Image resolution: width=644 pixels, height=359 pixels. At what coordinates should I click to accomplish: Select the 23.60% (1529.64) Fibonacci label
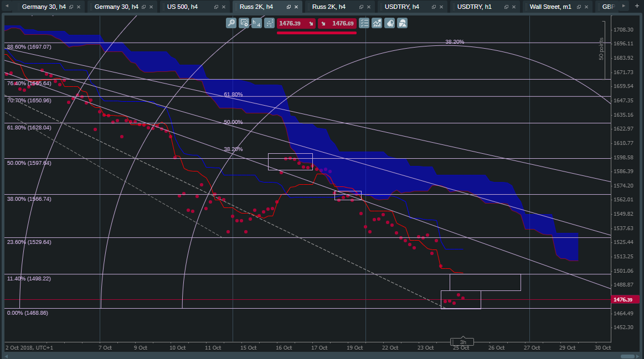pos(29,242)
